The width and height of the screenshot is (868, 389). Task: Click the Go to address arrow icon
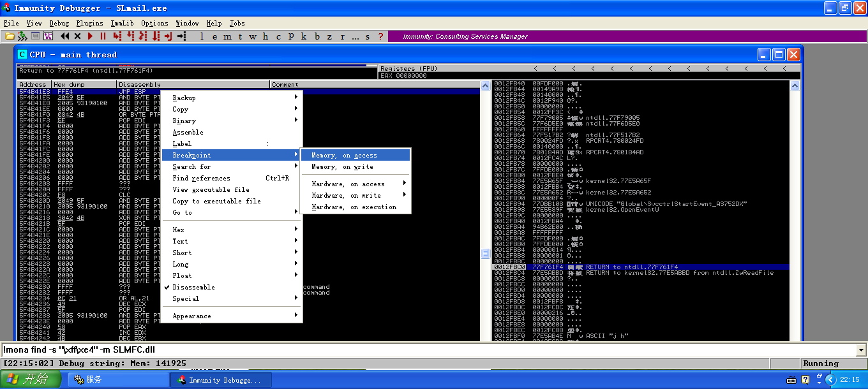[181, 36]
